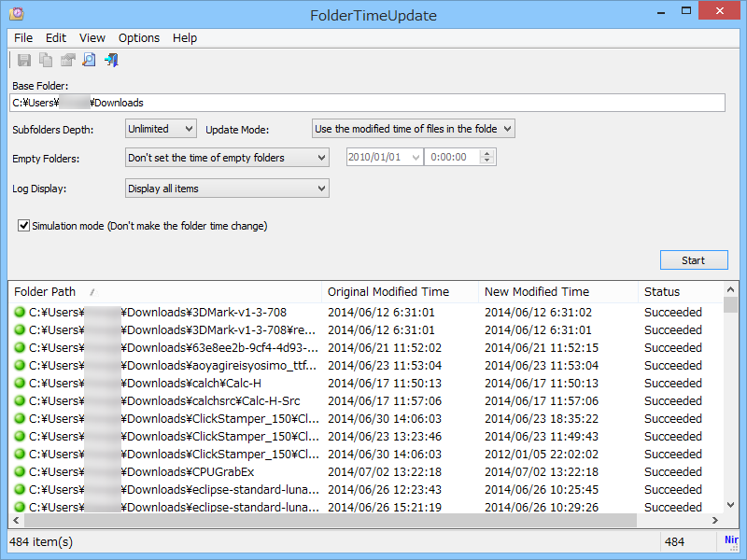
Task: Click the Copy toolbar icon
Action: [46, 60]
